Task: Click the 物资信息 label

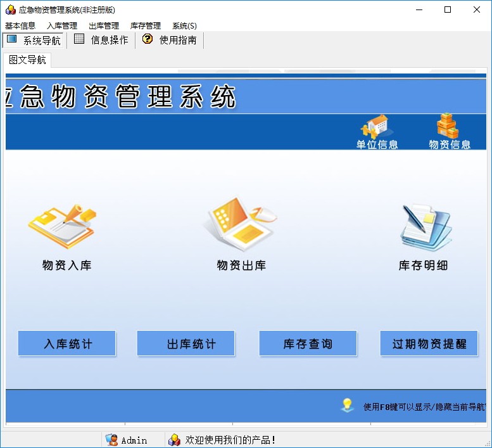Action: [x=450, y=144]
